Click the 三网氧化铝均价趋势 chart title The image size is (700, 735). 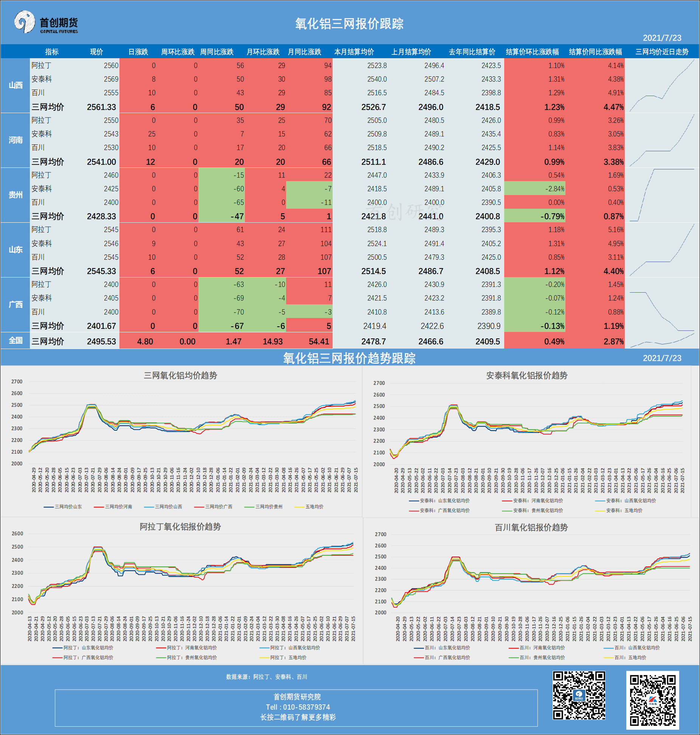[180, 375]
